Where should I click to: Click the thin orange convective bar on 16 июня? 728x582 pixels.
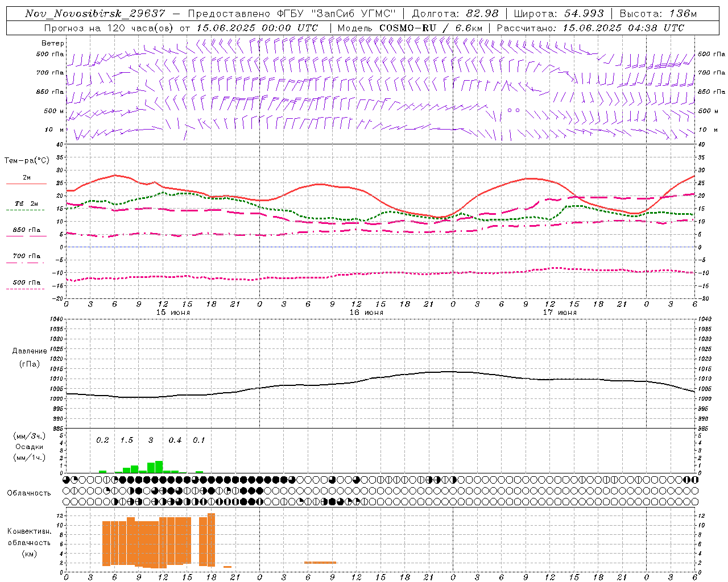pyautogui.click(x=320, y=563)
